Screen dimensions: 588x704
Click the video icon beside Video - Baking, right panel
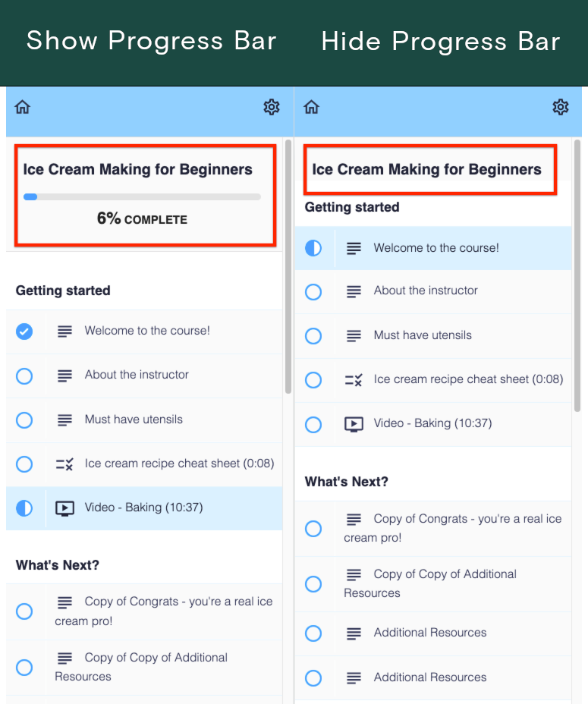point(354,424)
